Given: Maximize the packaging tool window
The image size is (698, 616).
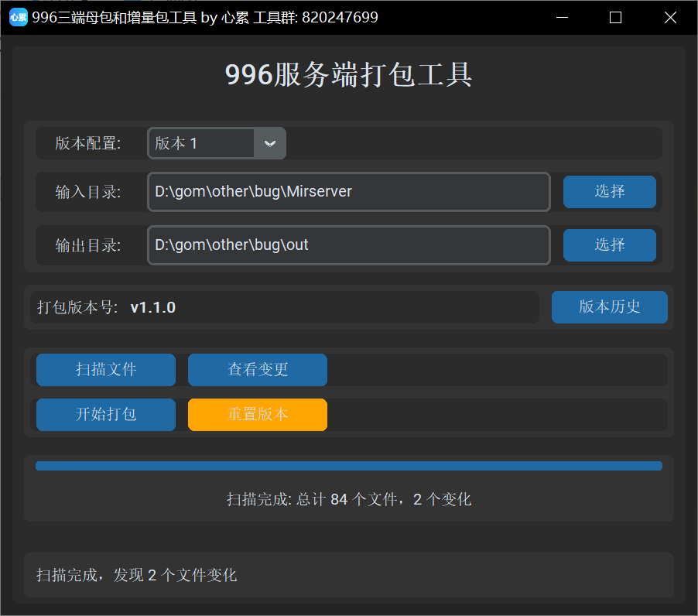Looking at the screenshot, I should click(x=616, y=17).
